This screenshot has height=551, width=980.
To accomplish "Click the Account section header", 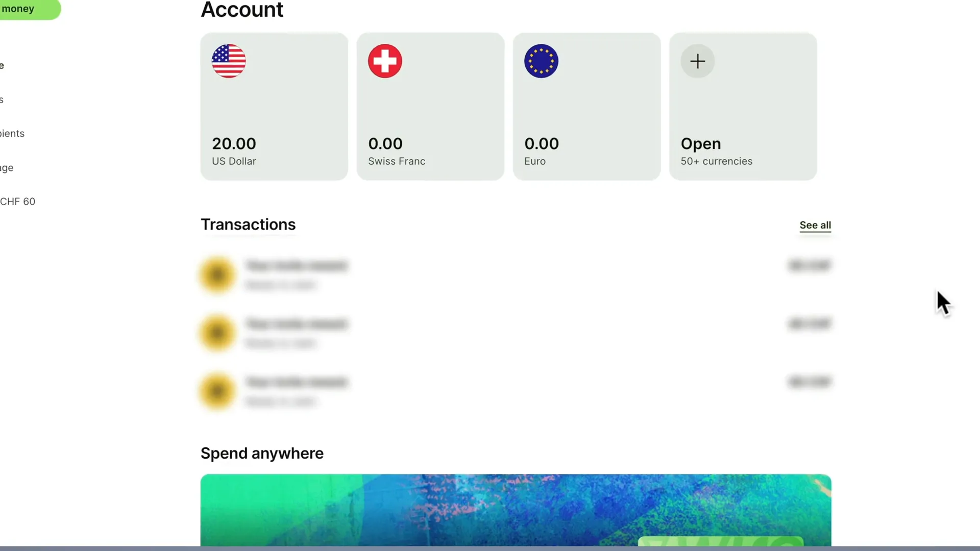I will (241, 10).
